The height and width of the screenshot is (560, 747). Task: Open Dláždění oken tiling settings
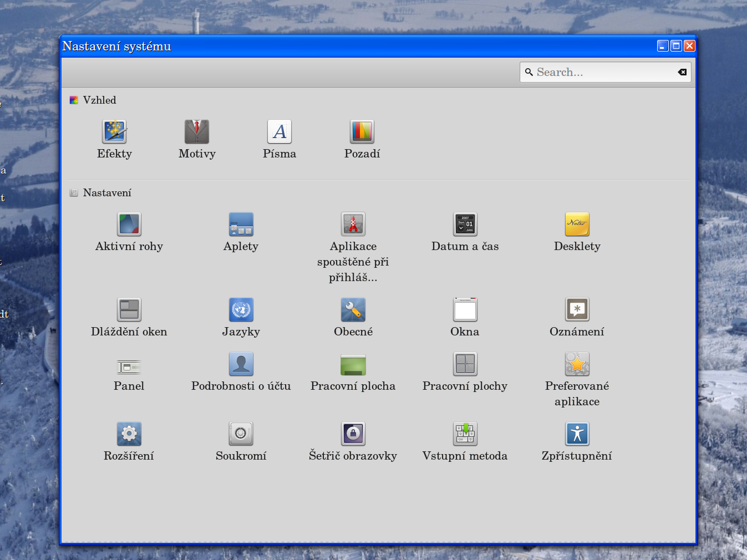click(129, 310)
